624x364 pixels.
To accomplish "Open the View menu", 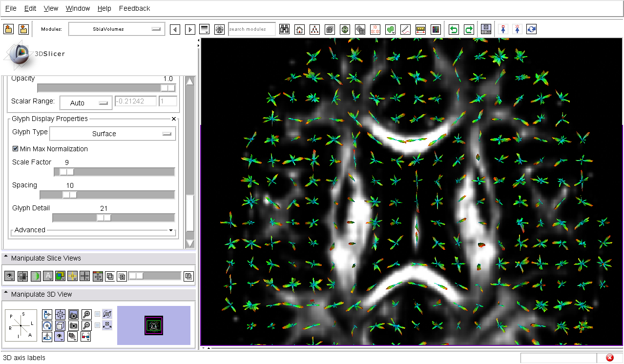I will [x=51, y=8].
